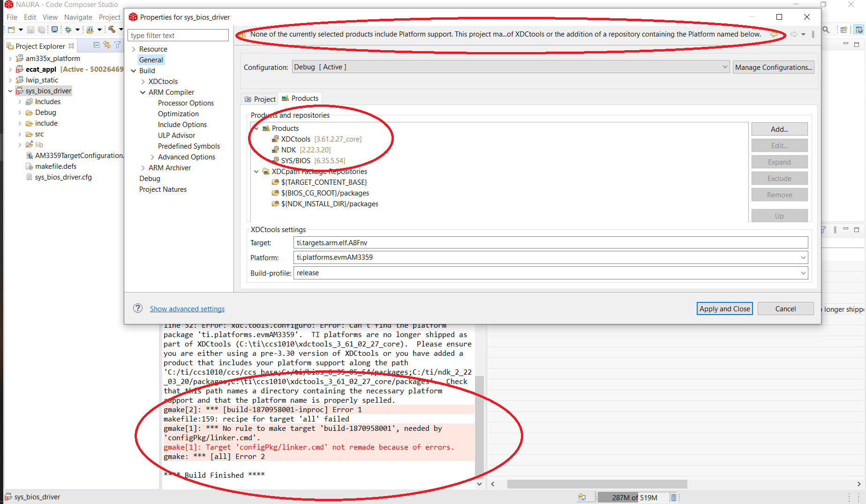Click Manage Configurations button
Screen dimensions: 866x504
click(x=773, y=67)
